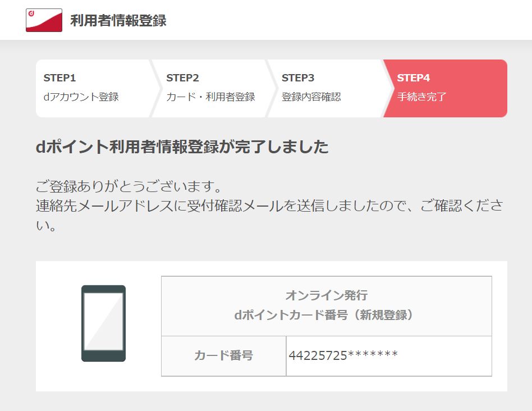532x411 pixels.
Task: Click the dポイント利用者情報登録が完了しました heading
Action: coord(182,147)
